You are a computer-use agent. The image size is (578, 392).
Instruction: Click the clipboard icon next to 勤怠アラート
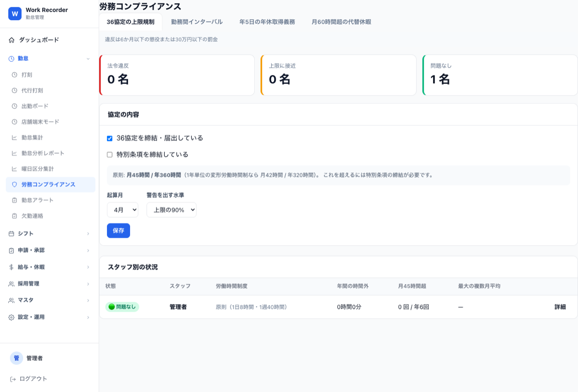click(14, 200)
